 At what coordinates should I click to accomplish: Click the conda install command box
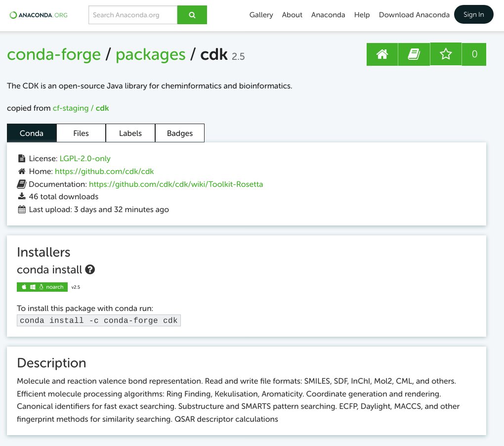pyautogui.click(x=99, y=320)
